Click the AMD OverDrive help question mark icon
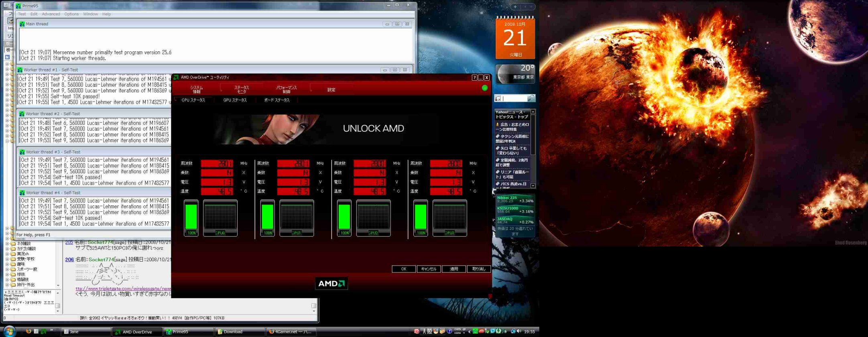Image resolution: width=868 pixels, height=337 pixels. (474, 77)
